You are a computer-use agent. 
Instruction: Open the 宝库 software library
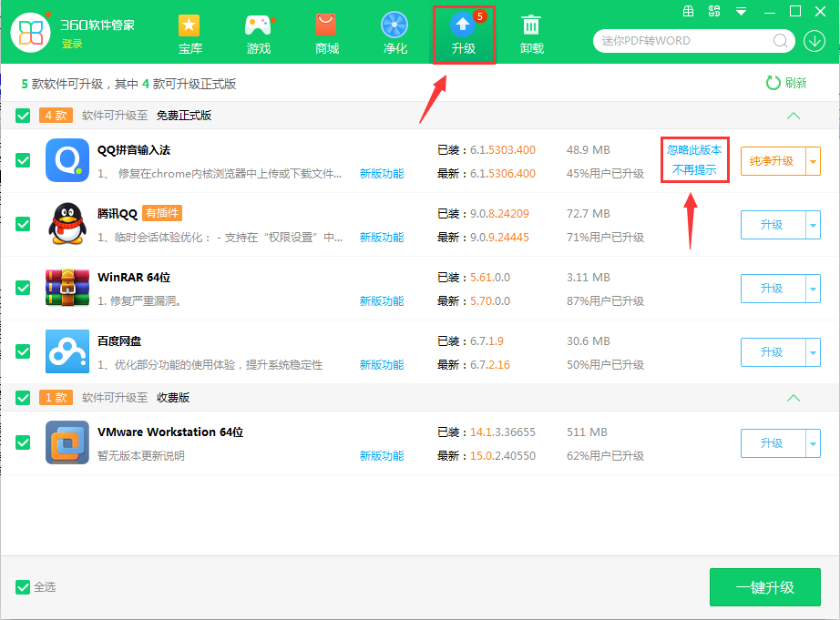tap(190, 35)
